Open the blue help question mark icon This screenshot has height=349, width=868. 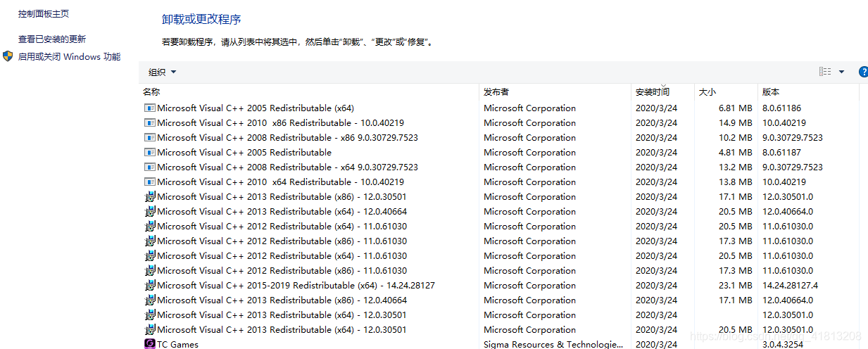[864, 72]
